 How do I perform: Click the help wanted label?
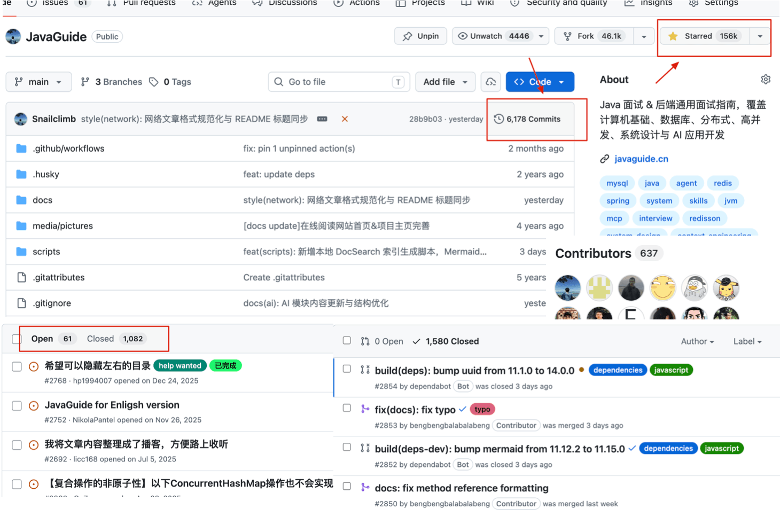click(180, 366)
